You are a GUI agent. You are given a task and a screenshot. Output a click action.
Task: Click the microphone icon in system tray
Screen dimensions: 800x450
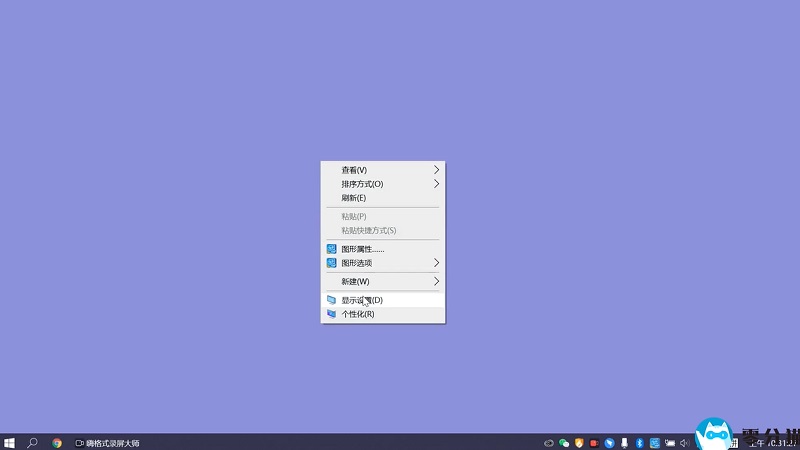click(624, 442)
